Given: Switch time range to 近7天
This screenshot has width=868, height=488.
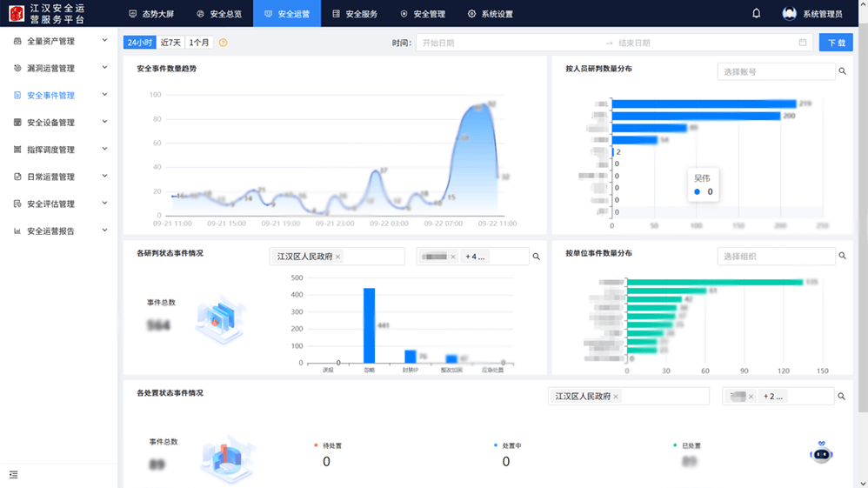Looking at the screenshot, I should [170, 43].
